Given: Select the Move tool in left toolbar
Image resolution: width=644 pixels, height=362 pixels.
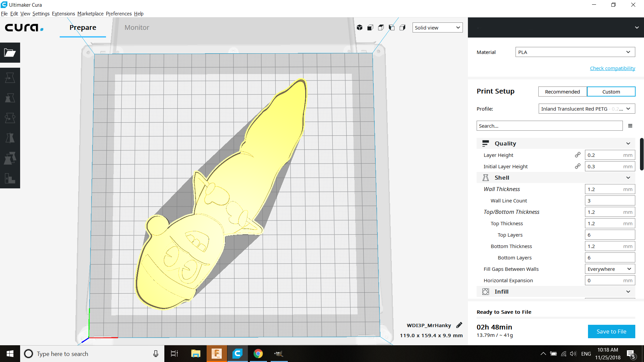Looking at the screenshot, I should point(10,78).
